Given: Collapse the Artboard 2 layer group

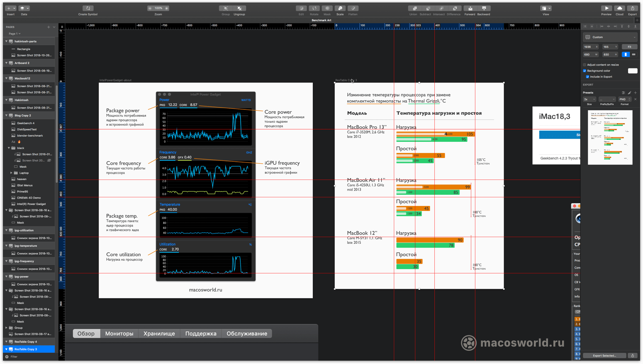Looking at the screenshot, I should tap(6, 63).
